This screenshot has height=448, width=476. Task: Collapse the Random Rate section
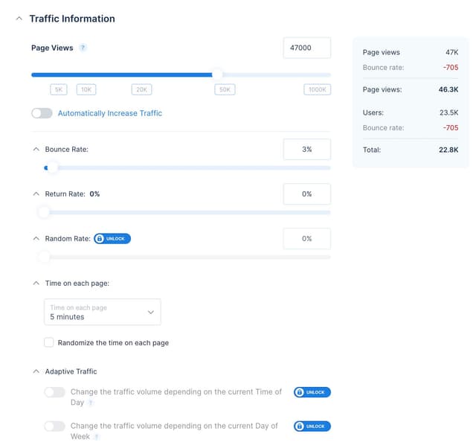tap(36, 238)
